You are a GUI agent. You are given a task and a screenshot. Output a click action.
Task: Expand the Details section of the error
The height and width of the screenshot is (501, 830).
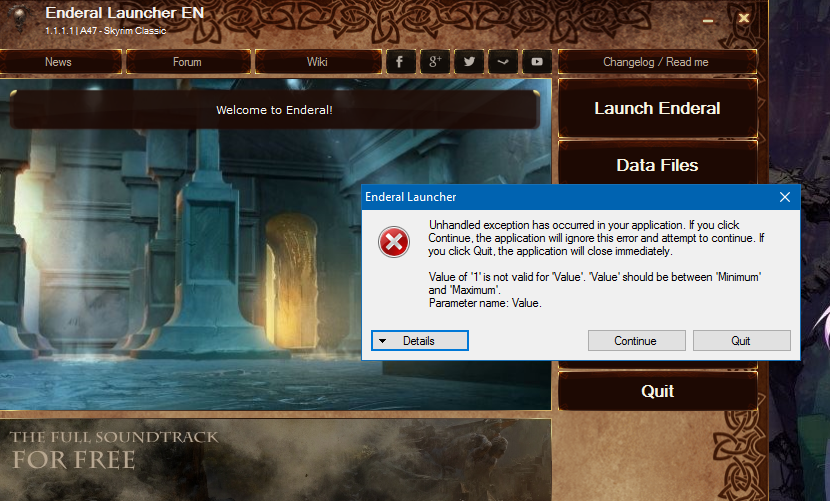(x=420, y=341)
